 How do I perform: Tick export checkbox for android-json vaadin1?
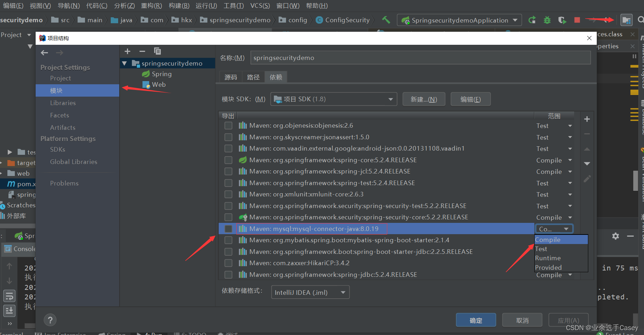[x=229, y=148]
